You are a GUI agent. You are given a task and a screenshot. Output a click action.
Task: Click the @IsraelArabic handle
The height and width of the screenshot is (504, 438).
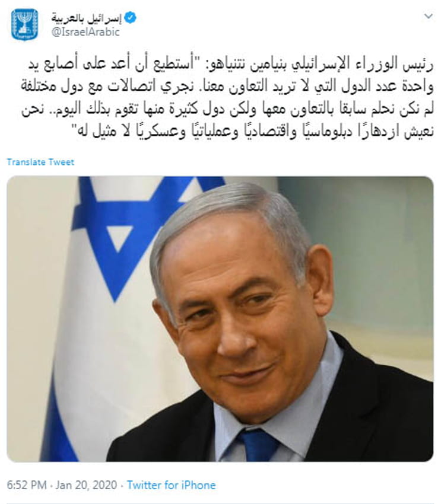(85, 32)
